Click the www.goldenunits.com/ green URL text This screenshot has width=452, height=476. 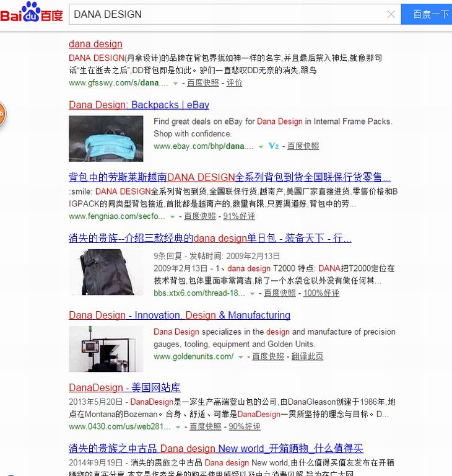click(x=194, y=356)
